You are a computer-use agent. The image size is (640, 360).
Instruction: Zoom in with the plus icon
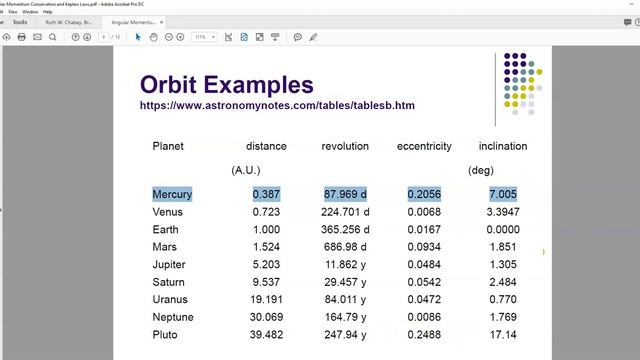click(x=180, y=37)
